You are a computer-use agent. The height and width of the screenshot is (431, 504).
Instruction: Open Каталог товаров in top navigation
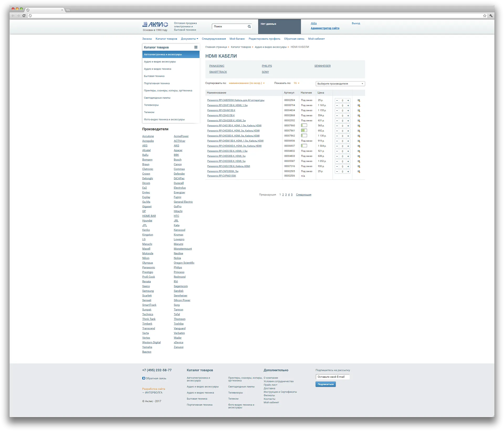point(166,39)
